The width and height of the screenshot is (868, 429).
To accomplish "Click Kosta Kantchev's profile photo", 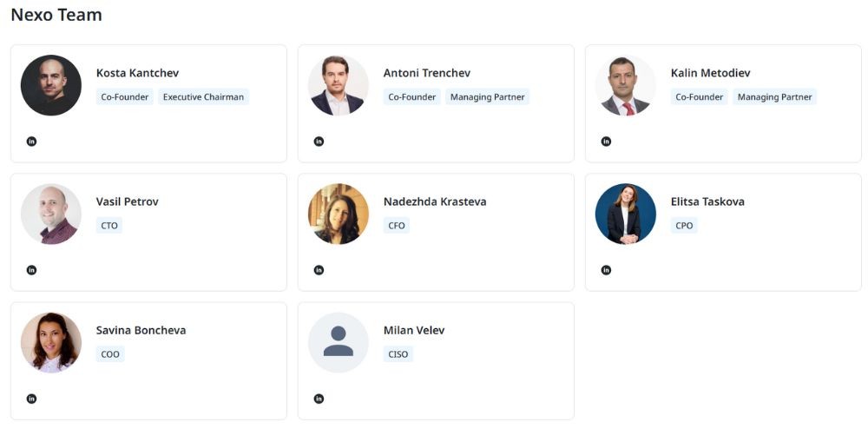I will coord(51,85).
